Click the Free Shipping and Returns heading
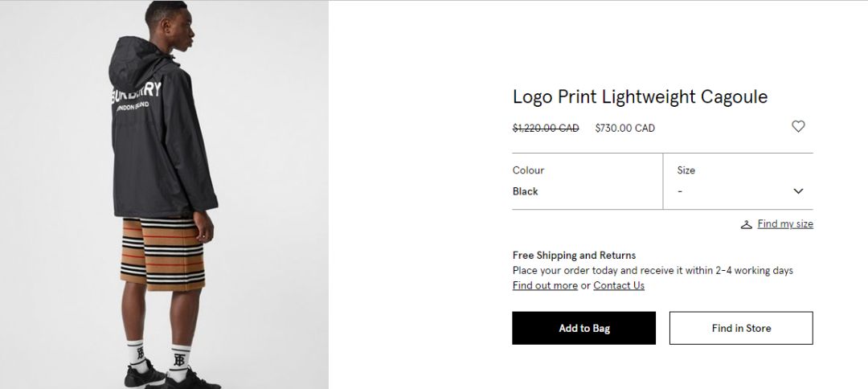Viewport: 868px width, 389px height. (574, 256)
